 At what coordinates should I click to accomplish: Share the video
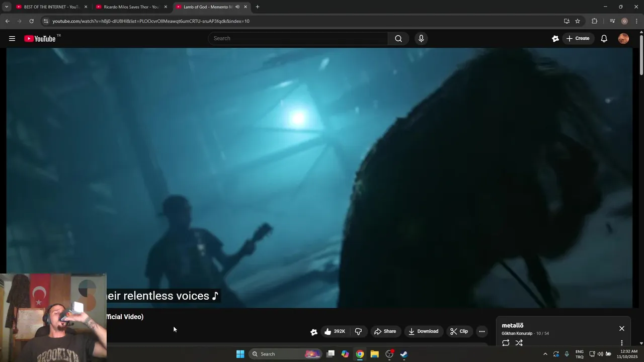pyautogui.click(x=385, y=331)
